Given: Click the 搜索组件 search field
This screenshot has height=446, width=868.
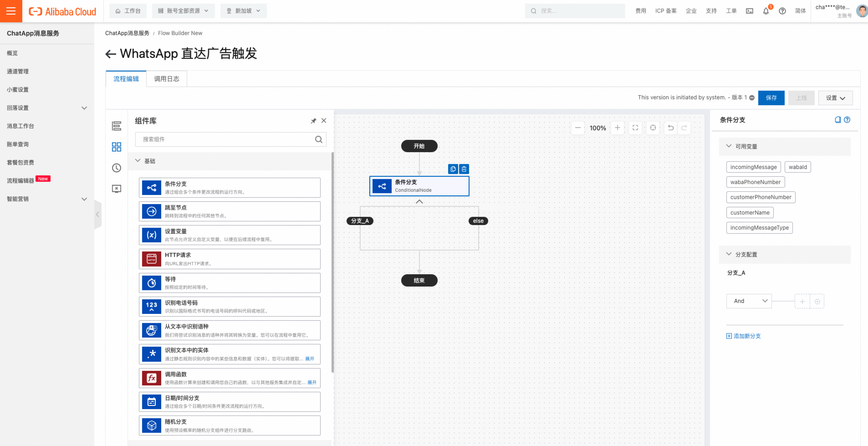Looking at the screenshot, I should (x=231, y=139).
